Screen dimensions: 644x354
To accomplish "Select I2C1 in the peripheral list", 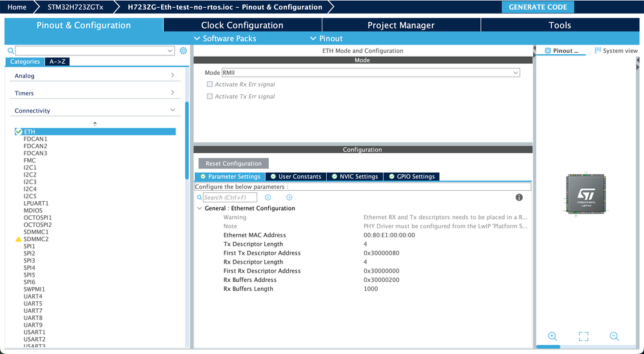I will pyautogui.click(x=30, y=168).
